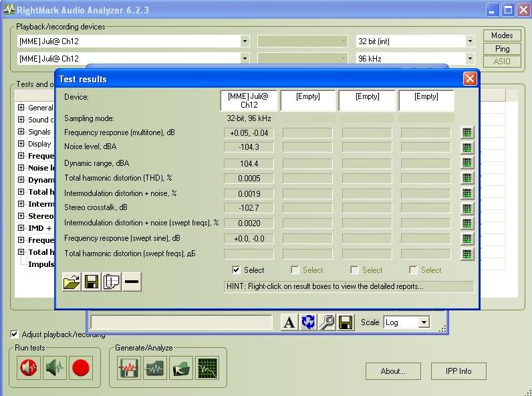Maximize the RightMark Audio Analyzer window

point(508,10)
